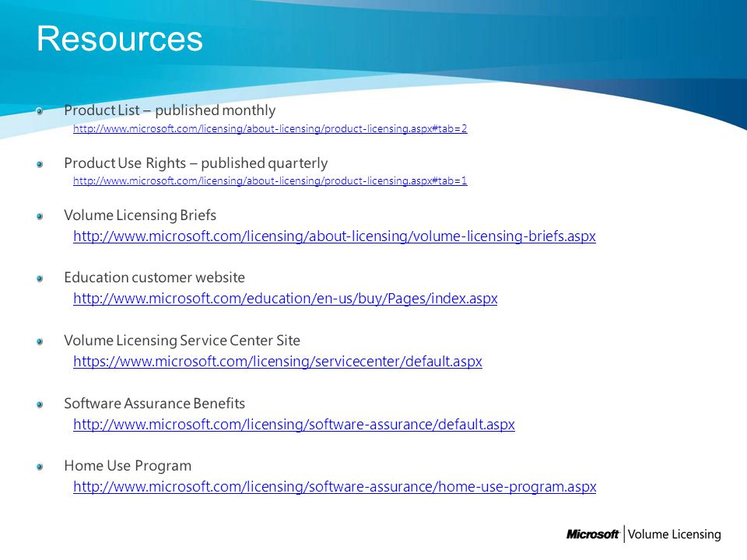Open the servicecenter default.aspx link
747x560 pixels.
[x=278, y=362]
